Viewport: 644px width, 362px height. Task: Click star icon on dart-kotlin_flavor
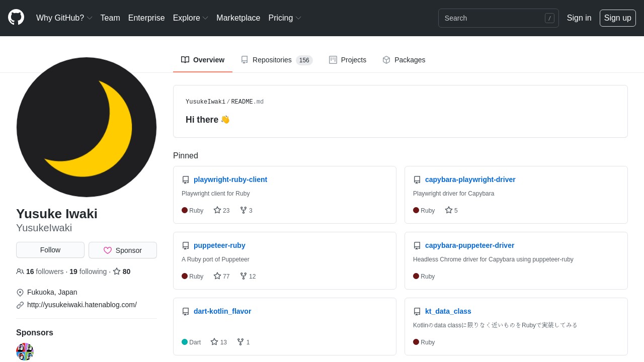pos(214,342)
